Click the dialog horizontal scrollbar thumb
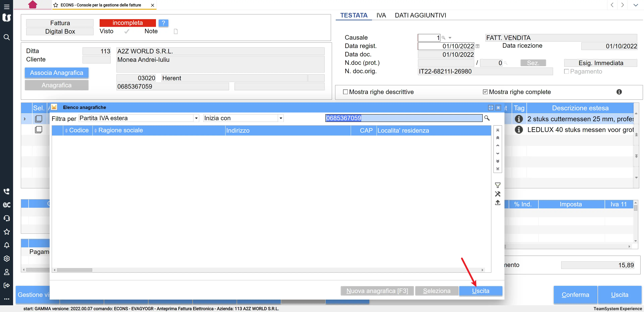Screen dimensions: 644x312 click(74, 270)
